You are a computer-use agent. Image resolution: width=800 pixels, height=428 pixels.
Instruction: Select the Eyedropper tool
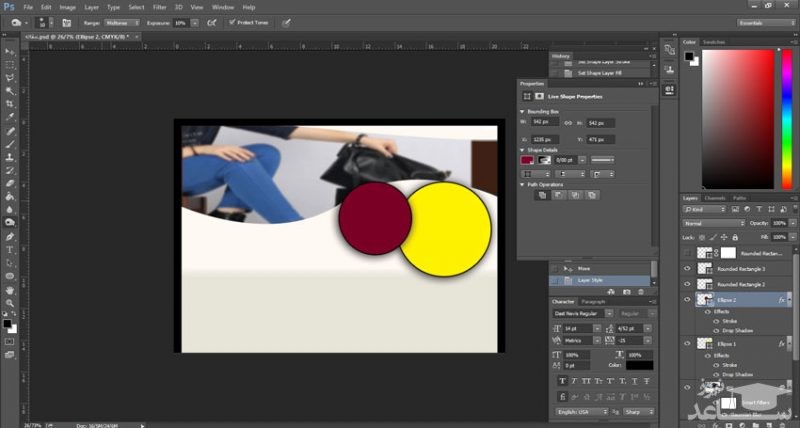[10, 117]
